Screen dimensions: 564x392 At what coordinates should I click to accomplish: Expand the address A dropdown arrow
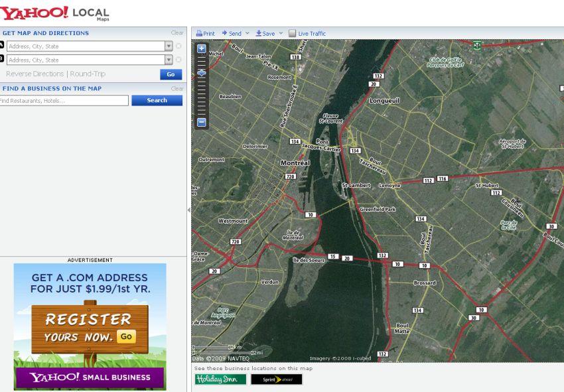169,46
